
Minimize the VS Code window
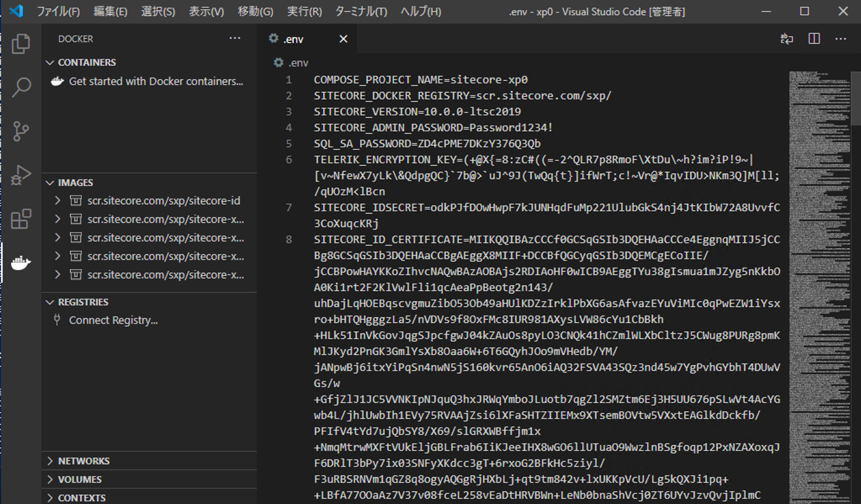(766, 11)
